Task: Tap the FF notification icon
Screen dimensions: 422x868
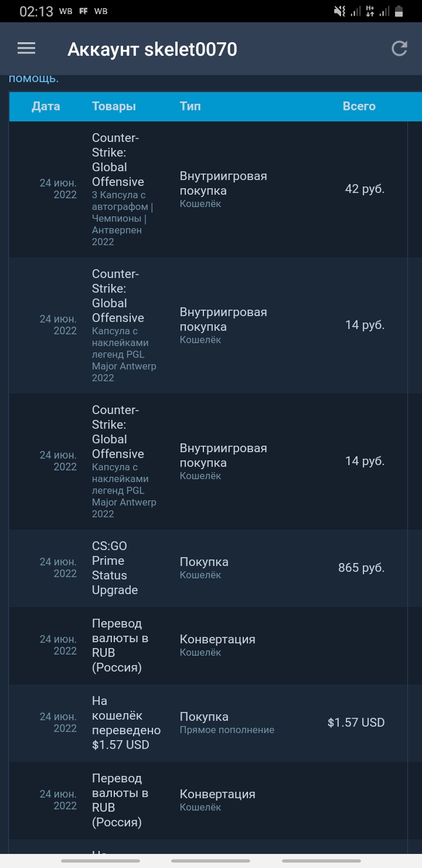Action: click(83, 11)
